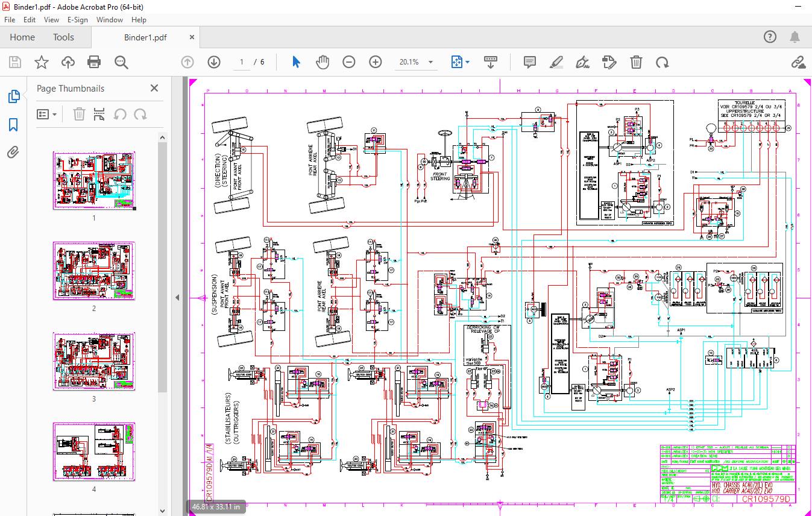
Task: Open the thumbnails options menu dropdown
Action: [47, 114]
